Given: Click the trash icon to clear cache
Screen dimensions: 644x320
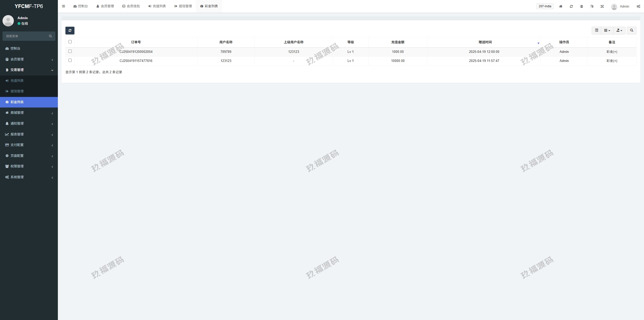Looking at the screenshot, I should tap(581, 6).
